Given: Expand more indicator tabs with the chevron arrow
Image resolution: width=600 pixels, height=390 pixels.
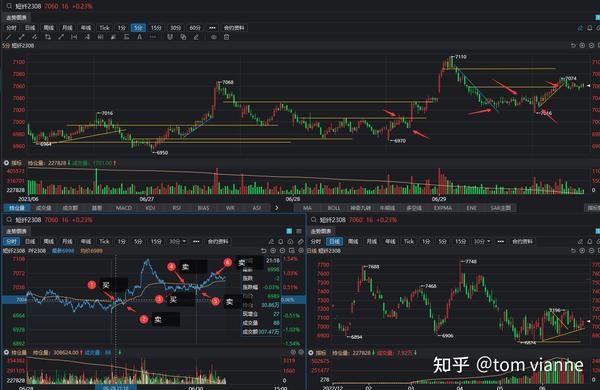Looking at the screenshot, I should 276,208.
